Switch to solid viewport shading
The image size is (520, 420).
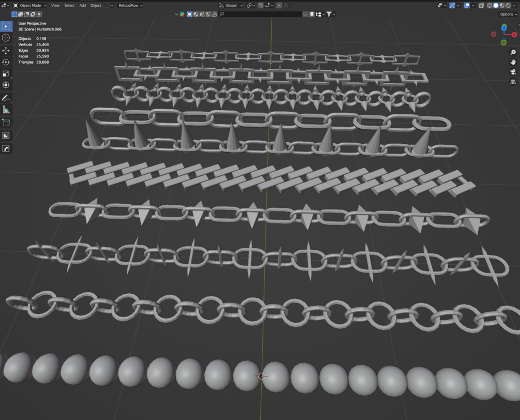coord(496,5)
